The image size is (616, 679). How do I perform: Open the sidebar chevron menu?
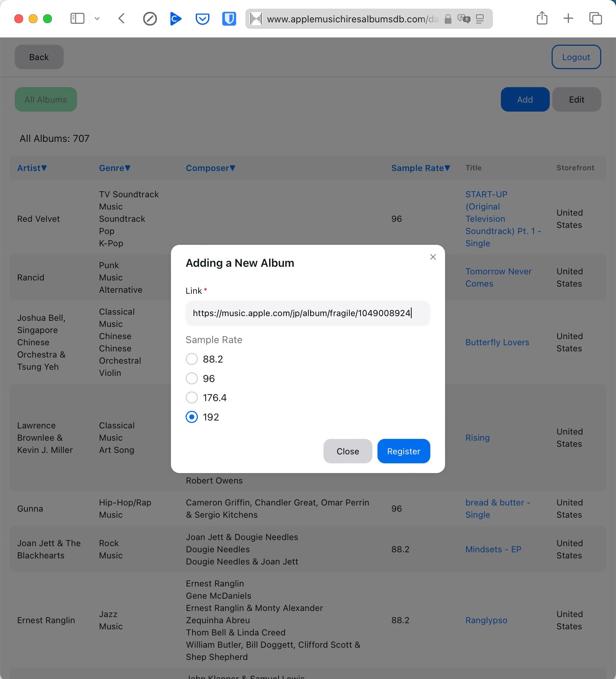tap(97, 18)
